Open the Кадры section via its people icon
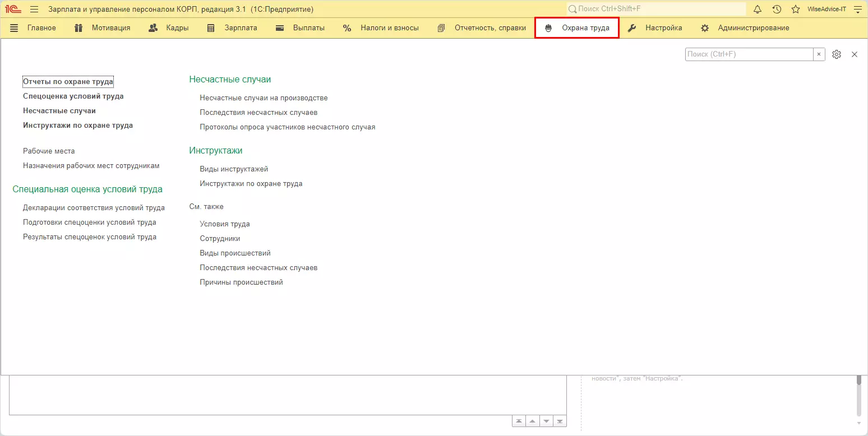Screen dimensions: 868x436 coord(153,28)
